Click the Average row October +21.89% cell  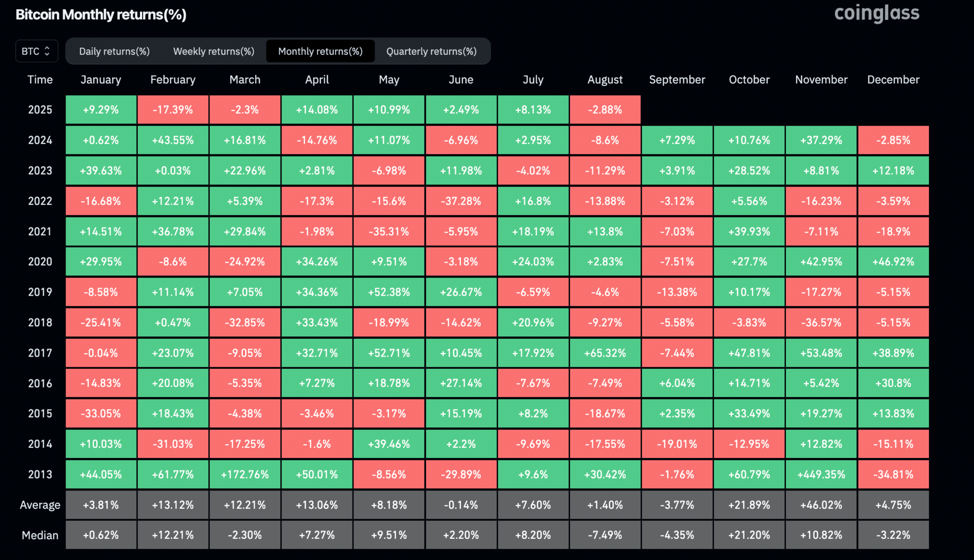click(749, 505)
